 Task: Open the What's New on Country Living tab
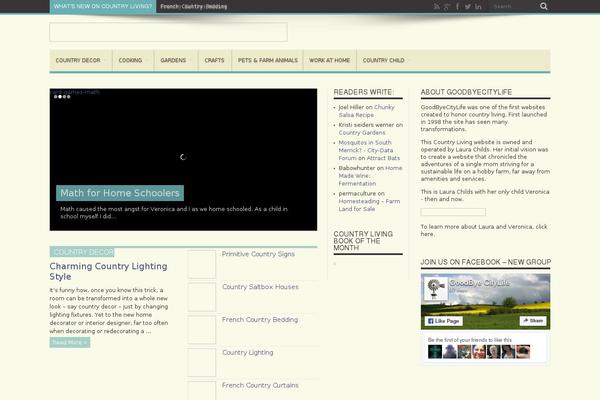pyautogui.click(x=103, y=7)
